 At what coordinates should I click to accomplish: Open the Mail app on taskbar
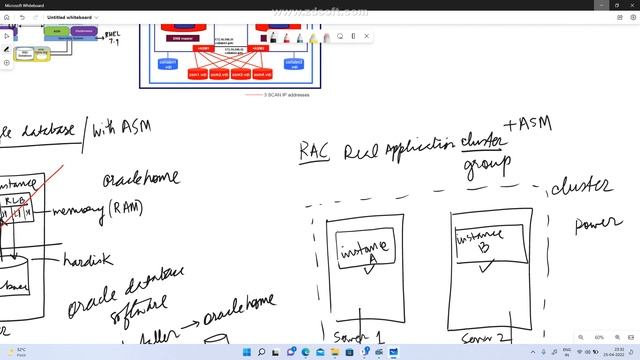tap(320, 352)
